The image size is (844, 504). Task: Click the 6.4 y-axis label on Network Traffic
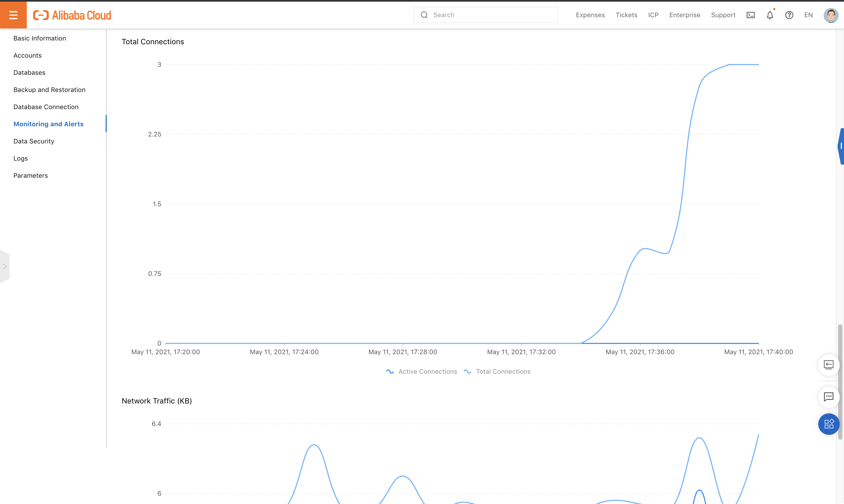156,424
